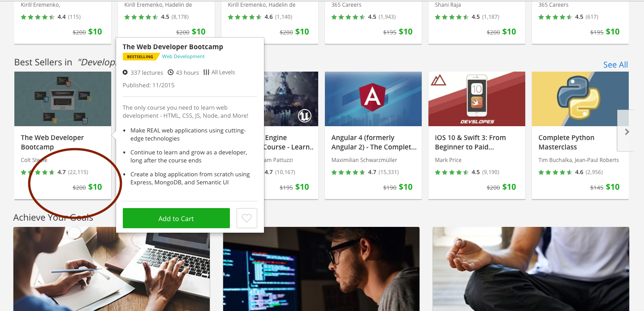Image resolution: width=644 pixels, height=311 pixels.
Task: Click the Devslopes iOS course image
Action: click(476, 99)
